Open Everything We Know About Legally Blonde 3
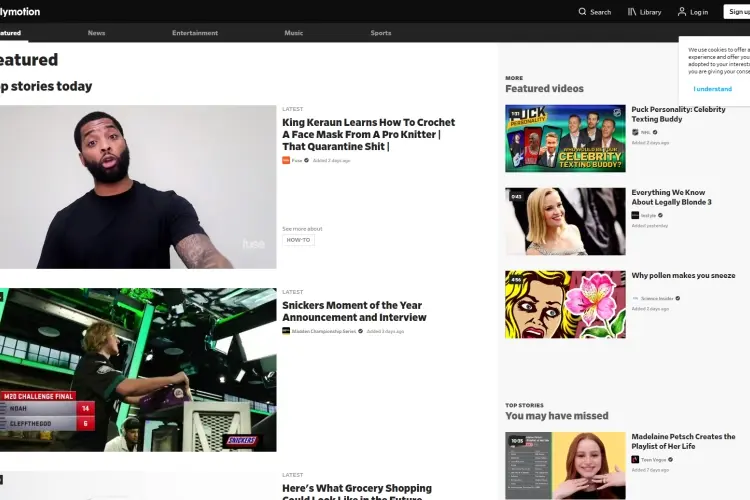750x500 pixels. 671,197
